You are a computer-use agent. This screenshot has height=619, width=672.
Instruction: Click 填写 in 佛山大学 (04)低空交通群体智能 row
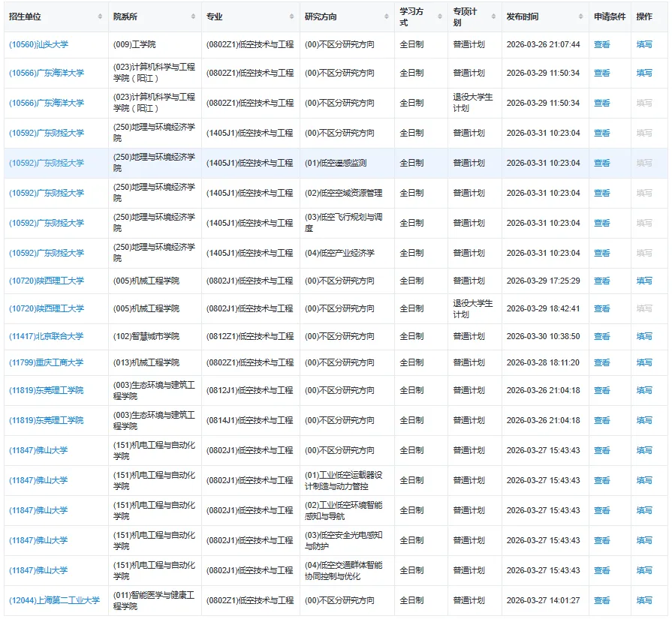click(644, 570)
